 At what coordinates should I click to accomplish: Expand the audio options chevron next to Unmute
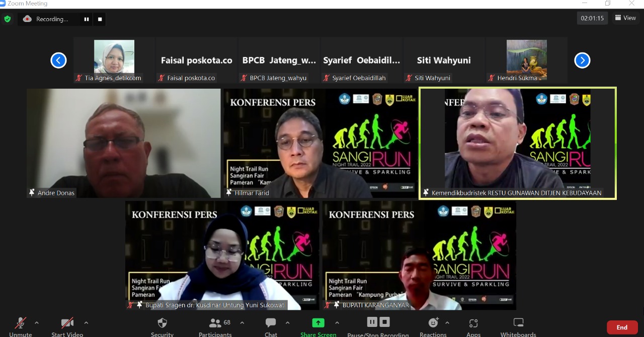click(35, 323)
